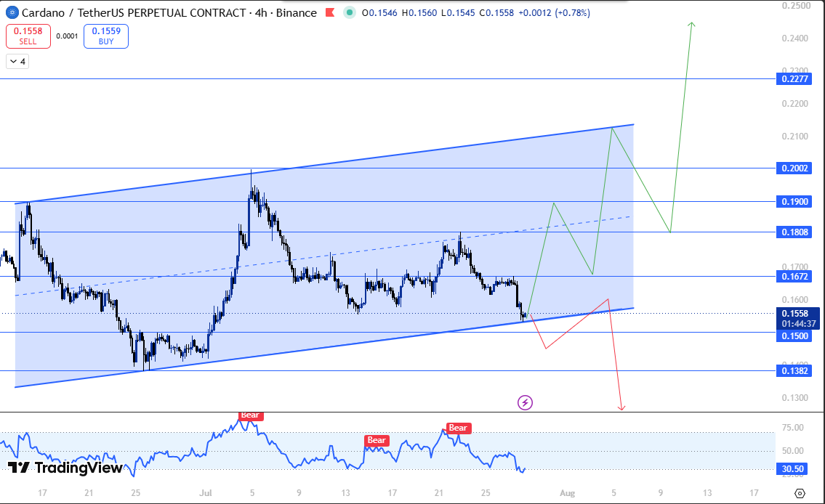Viewport: 825px width, 504px height.
Task: Select the 0.1900 horizontal line price label
Action: [794, 202]
